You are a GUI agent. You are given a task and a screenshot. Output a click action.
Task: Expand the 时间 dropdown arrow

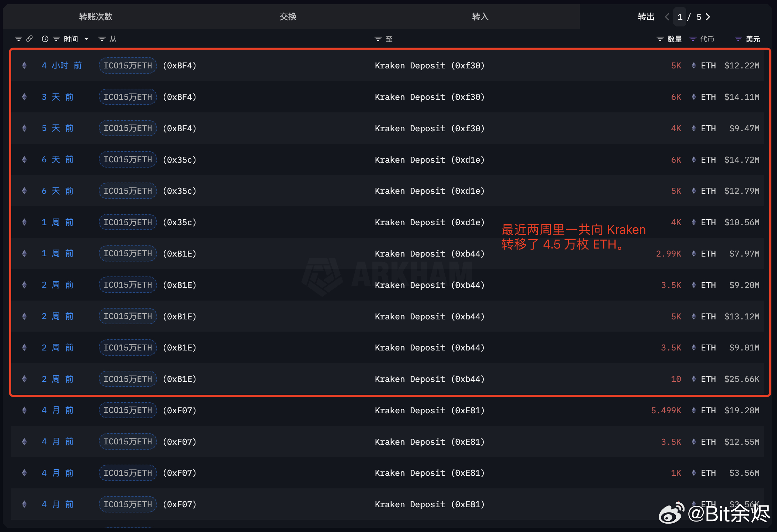[86, 39]
